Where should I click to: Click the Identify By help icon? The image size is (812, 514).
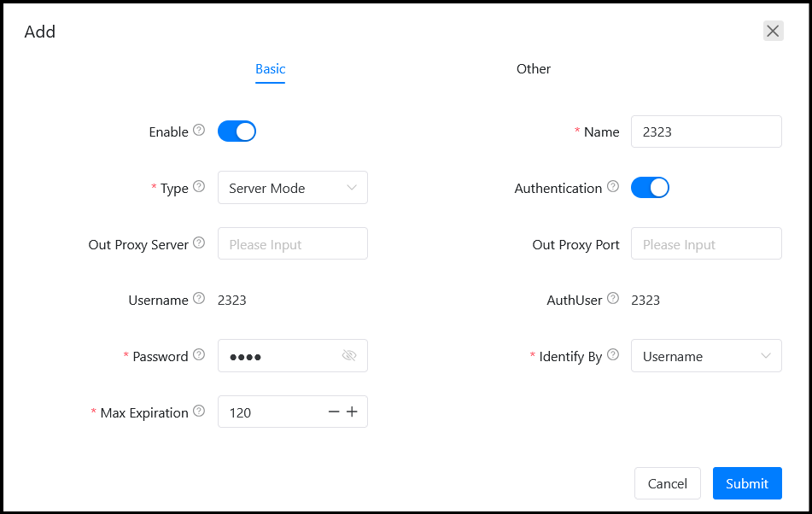pos(612,354)
